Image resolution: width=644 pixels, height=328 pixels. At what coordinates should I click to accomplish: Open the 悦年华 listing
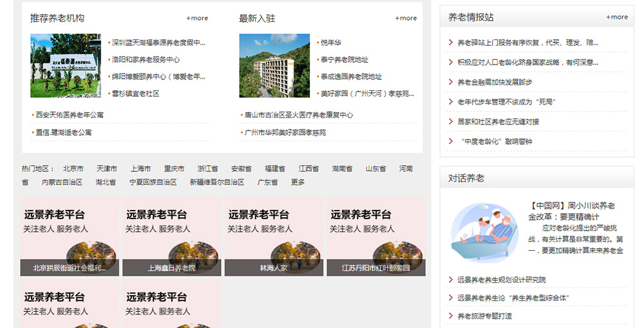coord(330,43)
